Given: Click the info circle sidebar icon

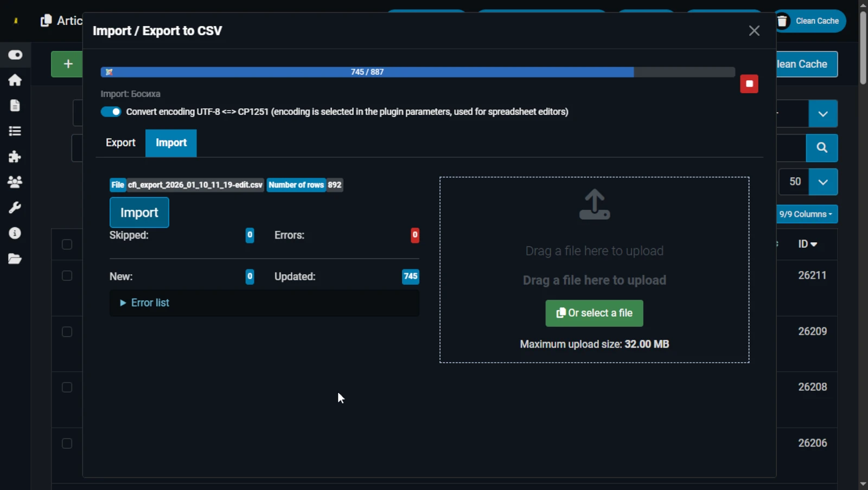Looking at the screenshot, I should pos(15,233).
